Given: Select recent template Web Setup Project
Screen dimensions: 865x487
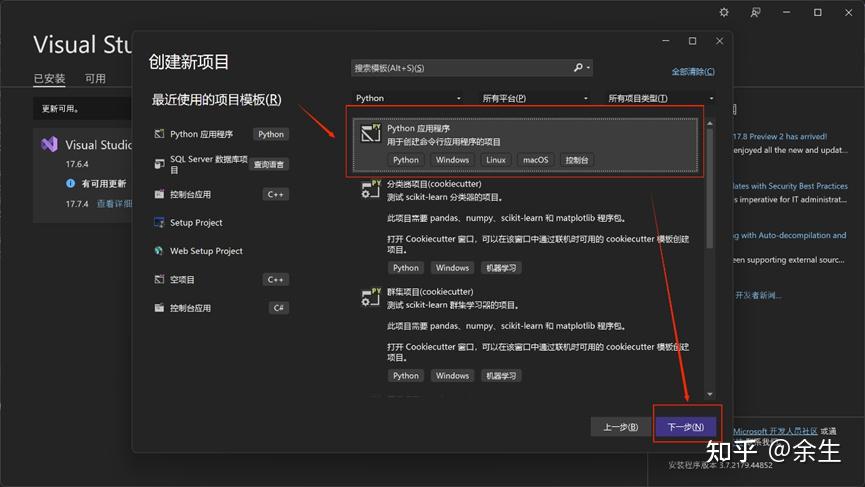Looking at the screenshot, I should 206,250.
